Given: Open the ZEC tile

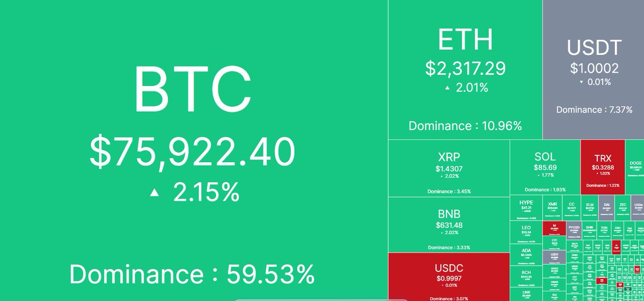Looking at the screenshot, I should click(x=623, y=206).
